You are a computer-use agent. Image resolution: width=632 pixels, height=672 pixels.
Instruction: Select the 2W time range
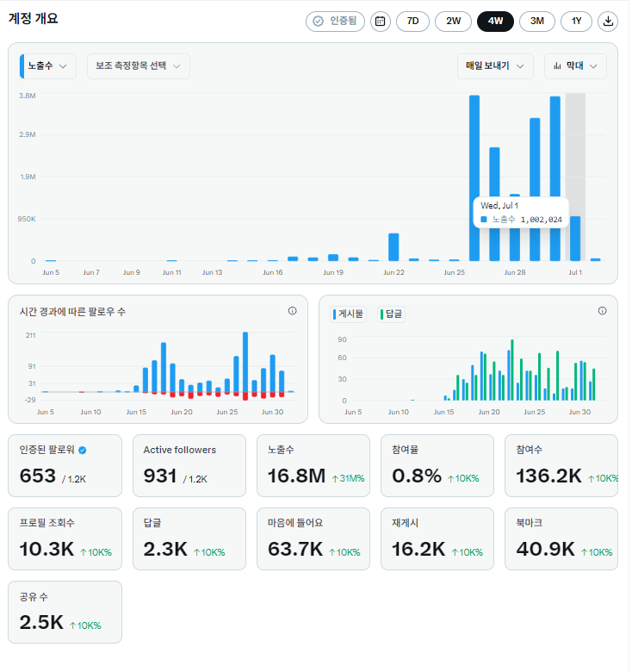[455, 21]
